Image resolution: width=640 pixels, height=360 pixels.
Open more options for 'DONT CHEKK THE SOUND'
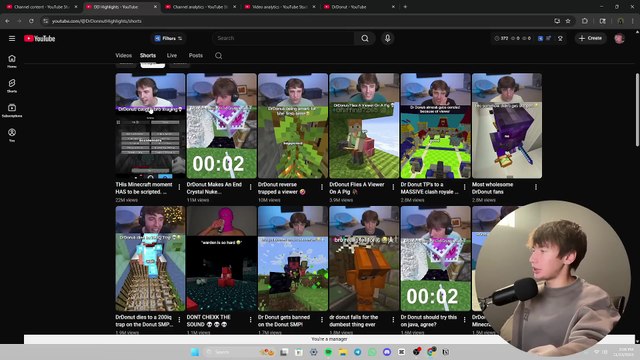251,320
